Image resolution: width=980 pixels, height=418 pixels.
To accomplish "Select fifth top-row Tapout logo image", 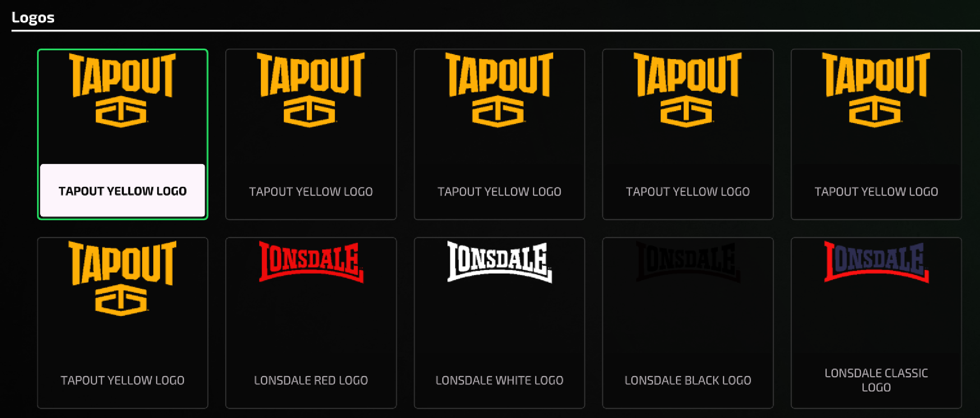I will pos(876,90).
